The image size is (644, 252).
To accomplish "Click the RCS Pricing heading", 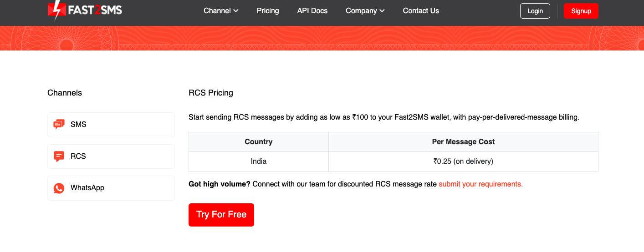I will (x=211, y=93).
